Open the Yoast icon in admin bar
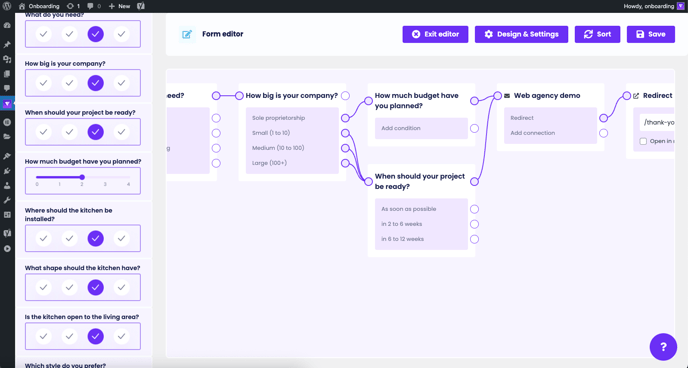The width and height of the screenshot is (688, 368). [x=141, y=6]
